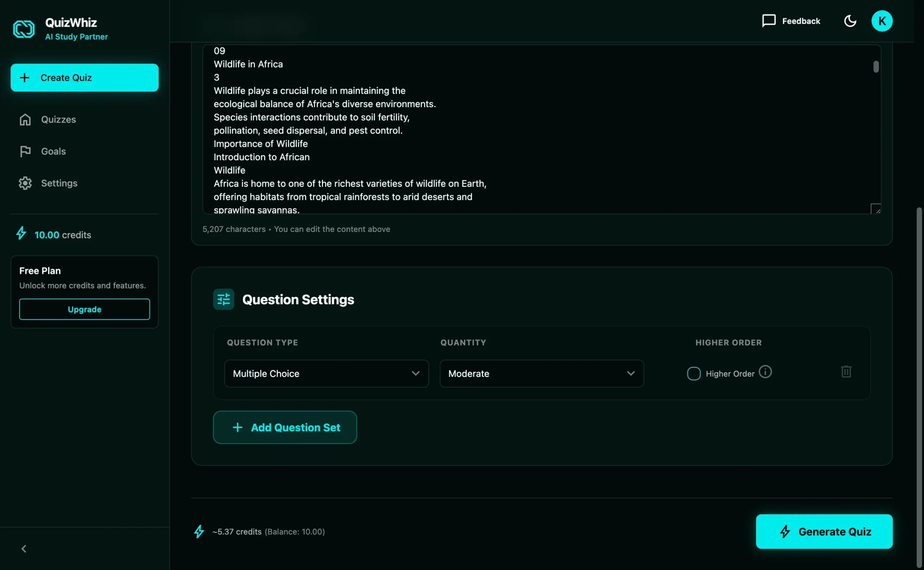This screenshot has height=570, width=924.
Task: Click the Create Quiz button
Action: coord(84,78)
